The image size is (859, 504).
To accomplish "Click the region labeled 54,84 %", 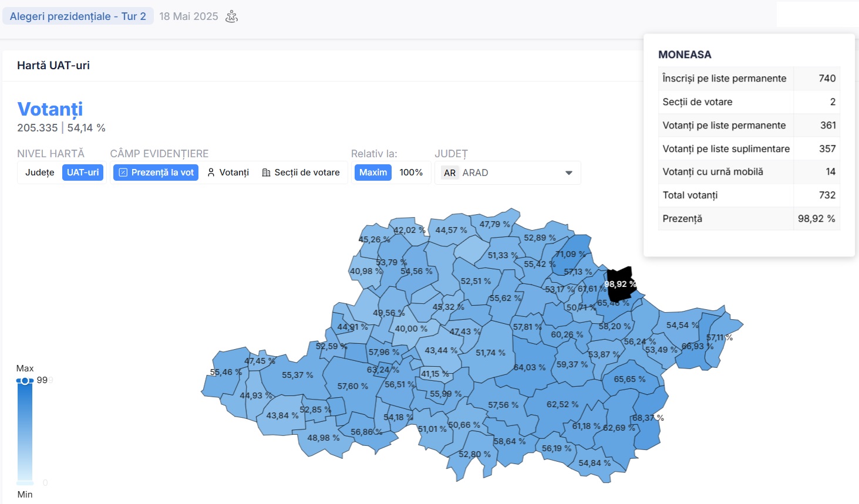I will click(x=595, y=463).
